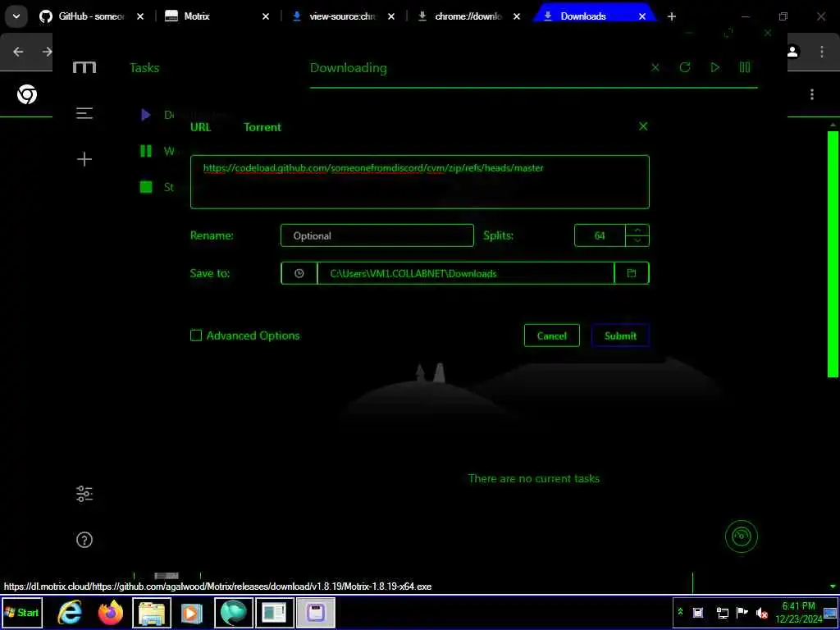Click the Action Center flag tray icon
Screen dimensions: 840x630
tap(742, 612)
